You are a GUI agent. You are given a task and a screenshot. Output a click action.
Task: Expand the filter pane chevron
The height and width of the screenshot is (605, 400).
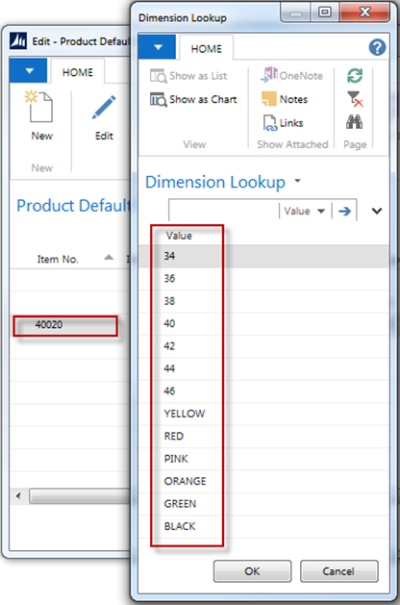pyautogui.click(x=376, y=211)
